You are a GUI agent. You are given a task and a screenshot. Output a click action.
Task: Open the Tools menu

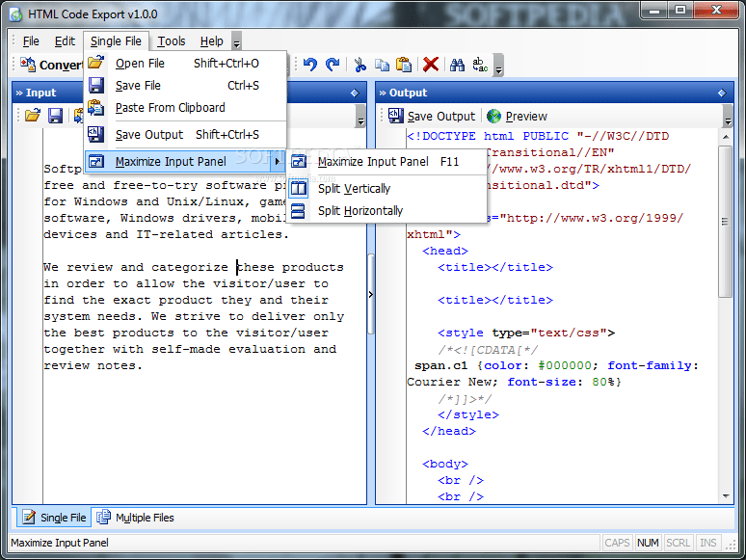coord(172,41)
